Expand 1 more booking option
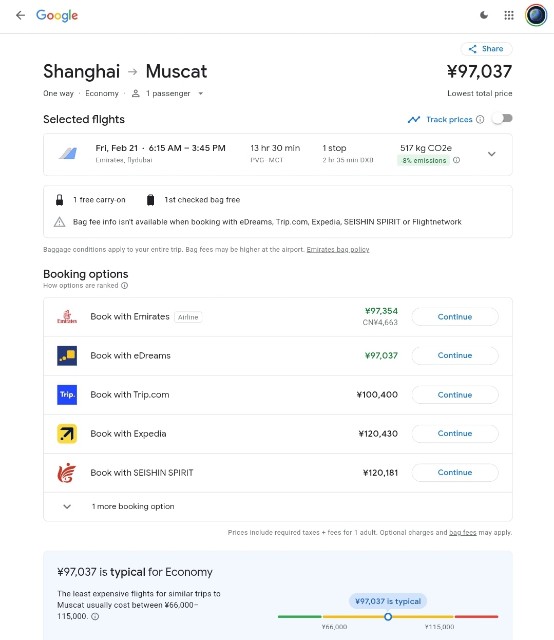554x640 pixels. [278, 507]
